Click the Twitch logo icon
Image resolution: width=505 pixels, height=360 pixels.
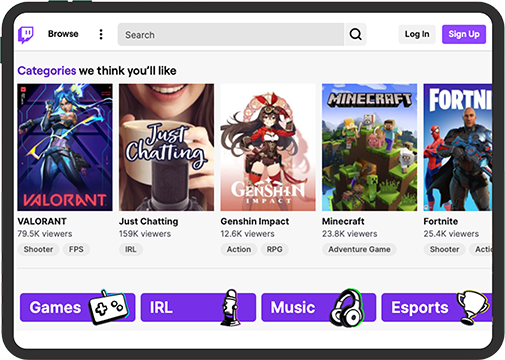[x=26, y=35]
